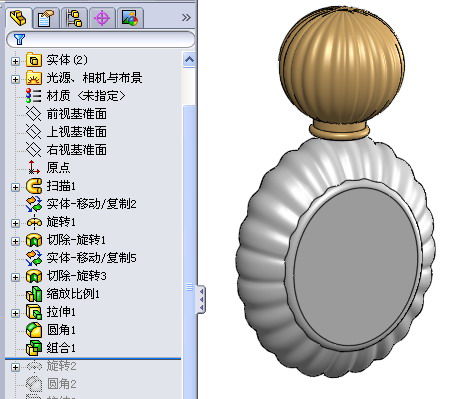Select the 材质 <未指定> label
The image size is (458, 399).
(x=86, y=96)
